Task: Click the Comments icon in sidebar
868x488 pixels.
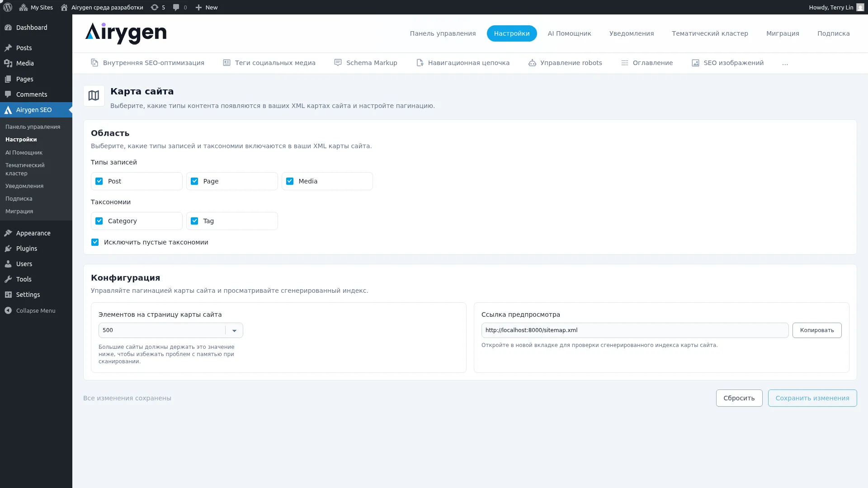Action: pyautogui.click(x=8, y=94)
